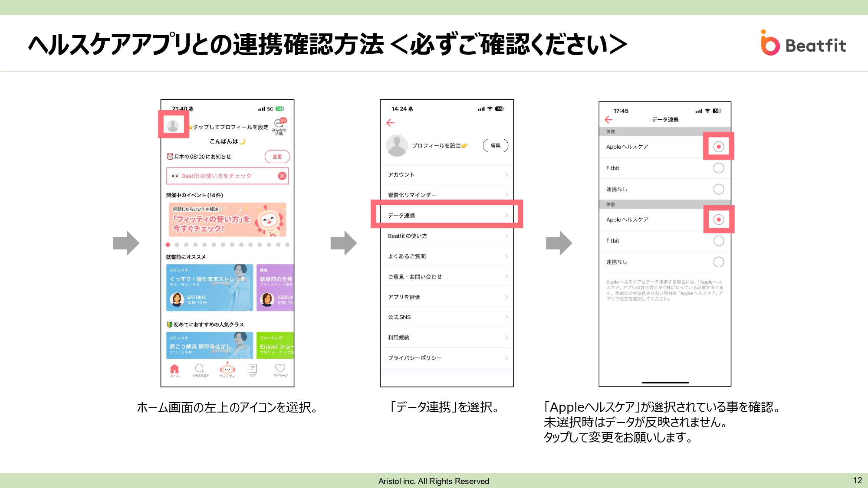
Task: Open the ログ icon in bottom bar
Action: click(253, 369)
